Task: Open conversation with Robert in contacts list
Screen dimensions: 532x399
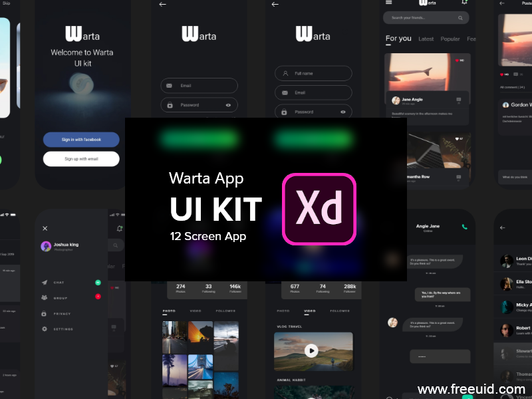Action: tap(513, 330)
